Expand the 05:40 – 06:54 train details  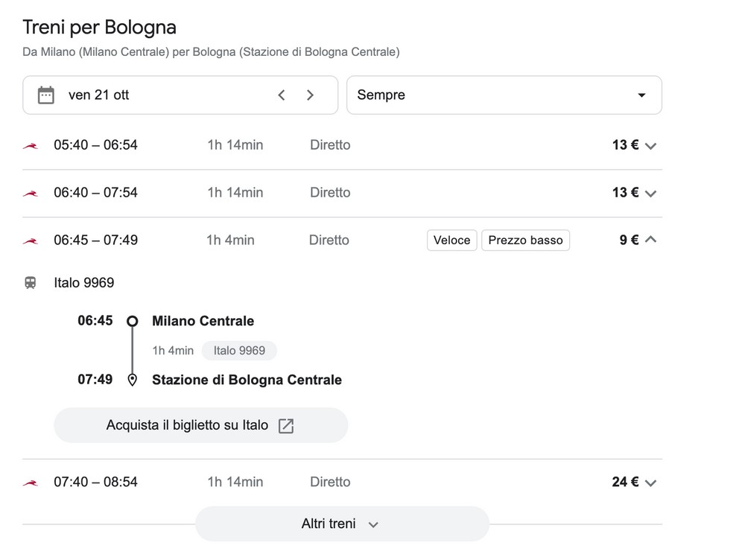650,146
